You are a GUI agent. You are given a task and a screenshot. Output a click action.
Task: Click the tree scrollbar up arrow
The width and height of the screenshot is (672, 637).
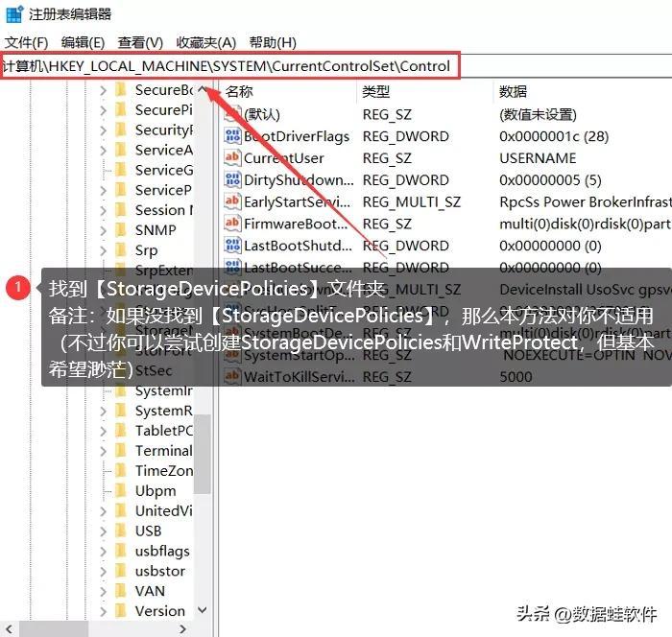point(203,90)
